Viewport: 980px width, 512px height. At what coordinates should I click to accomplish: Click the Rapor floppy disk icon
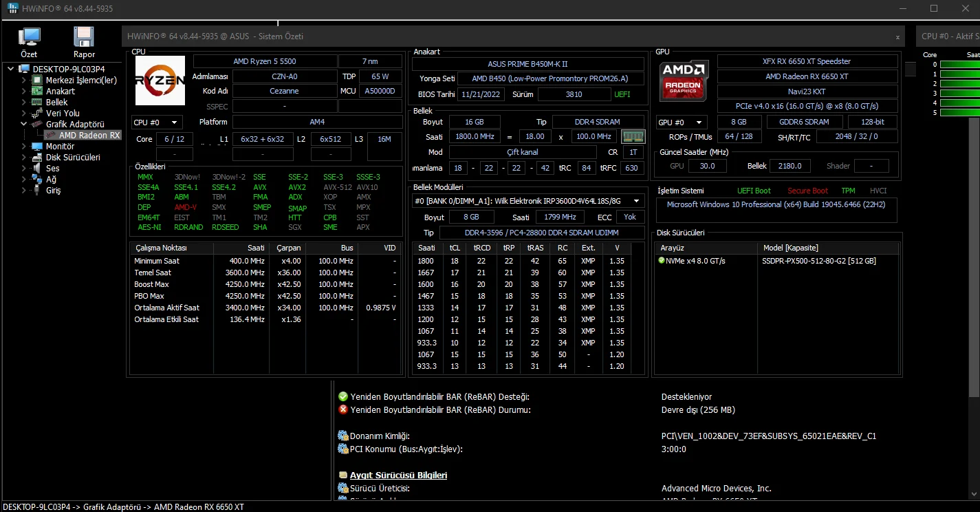pyautogui.click(x=84, y=37)
